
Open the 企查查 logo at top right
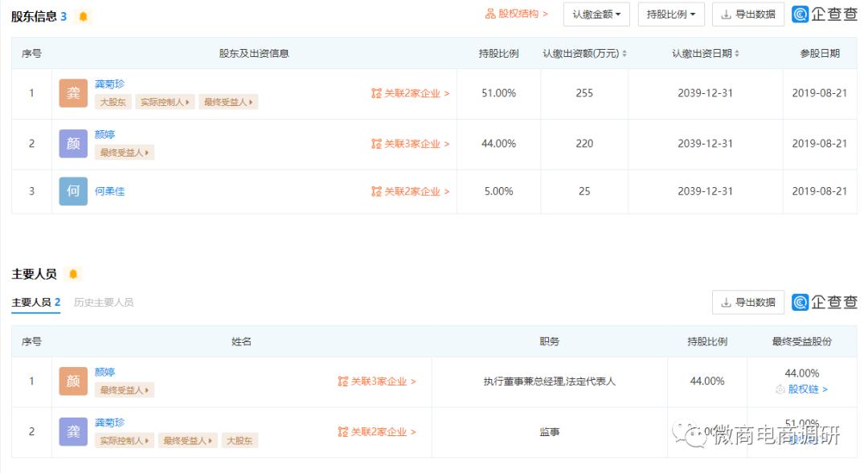tap(824, 14)
